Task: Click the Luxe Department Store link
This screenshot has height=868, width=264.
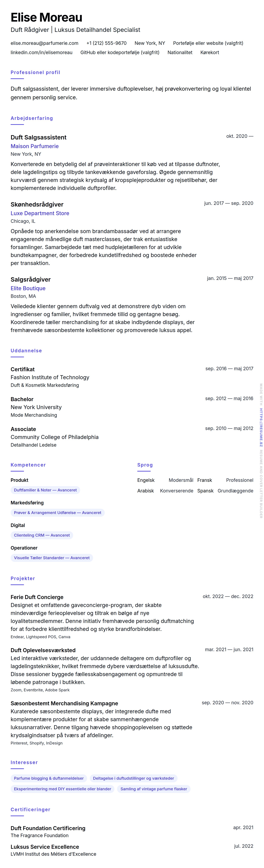Action: point(40,213)
